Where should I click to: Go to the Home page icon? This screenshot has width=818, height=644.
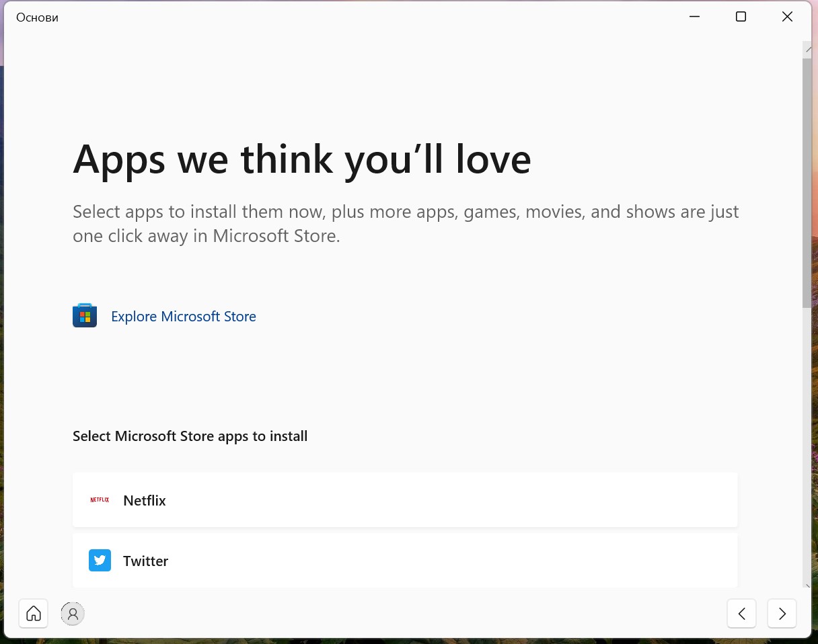[34, 613]
